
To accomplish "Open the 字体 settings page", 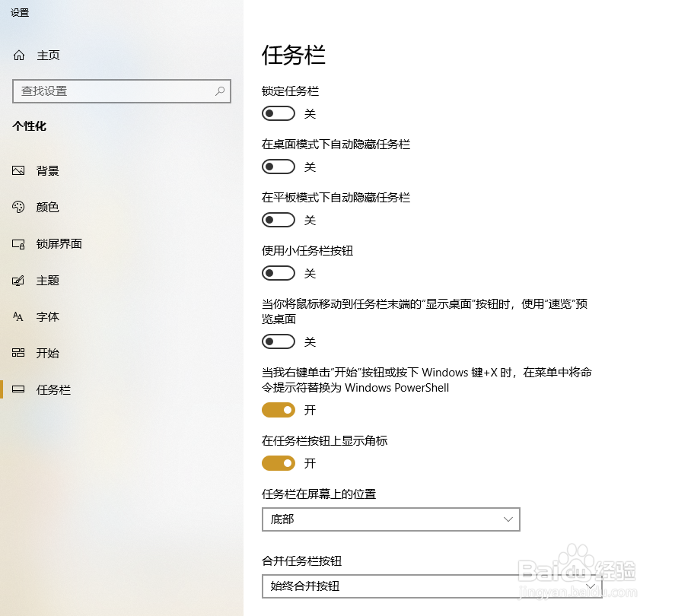I will 47,316.
